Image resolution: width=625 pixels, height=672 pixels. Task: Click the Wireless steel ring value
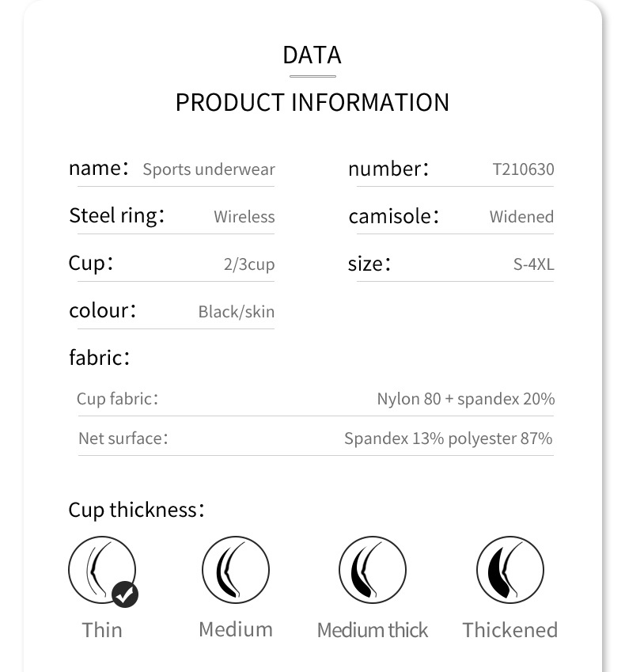244,217
